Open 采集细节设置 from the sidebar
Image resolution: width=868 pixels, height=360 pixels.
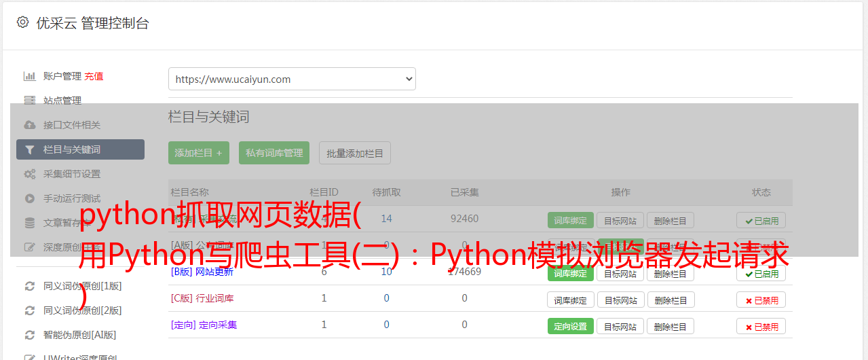coord(72,174)
